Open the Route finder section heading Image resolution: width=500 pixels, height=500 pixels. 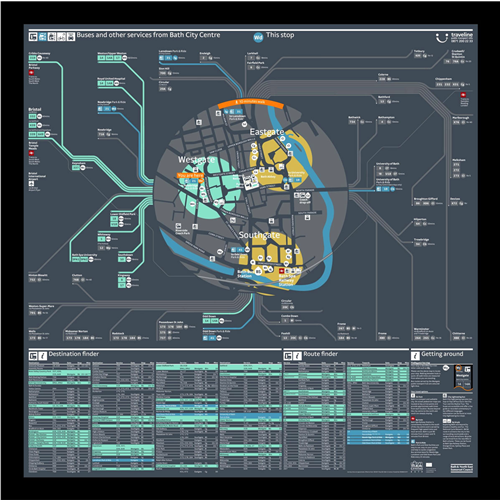click(320, 354)
